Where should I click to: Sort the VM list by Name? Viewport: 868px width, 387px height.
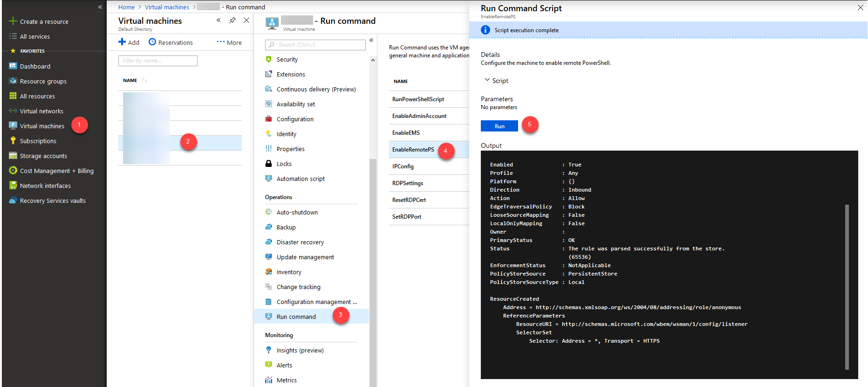coord(135,80)
